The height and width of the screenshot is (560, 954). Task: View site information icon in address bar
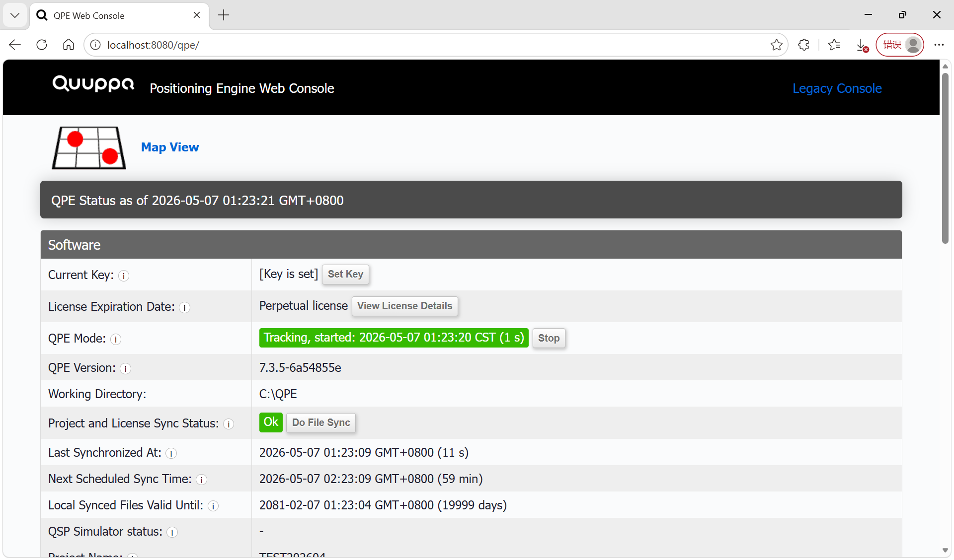[x=95, y=45]
